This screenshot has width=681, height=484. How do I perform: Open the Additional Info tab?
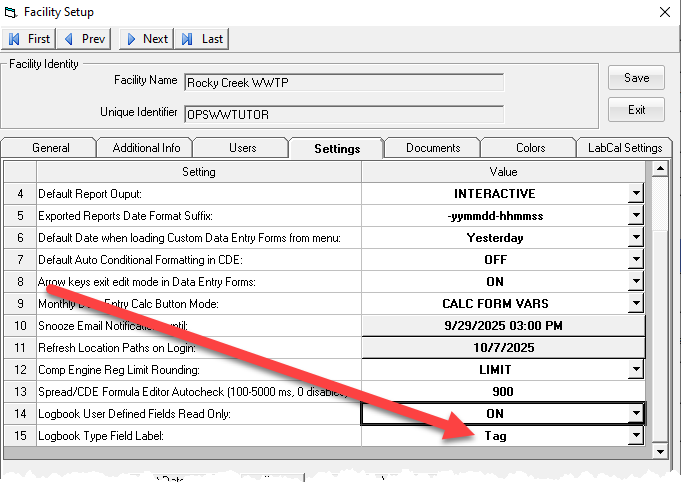[146, 148]
